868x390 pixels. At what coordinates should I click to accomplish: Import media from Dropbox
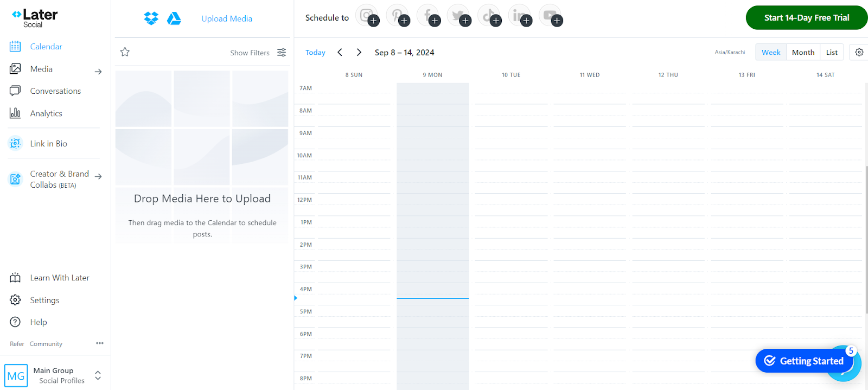[151, 18]
